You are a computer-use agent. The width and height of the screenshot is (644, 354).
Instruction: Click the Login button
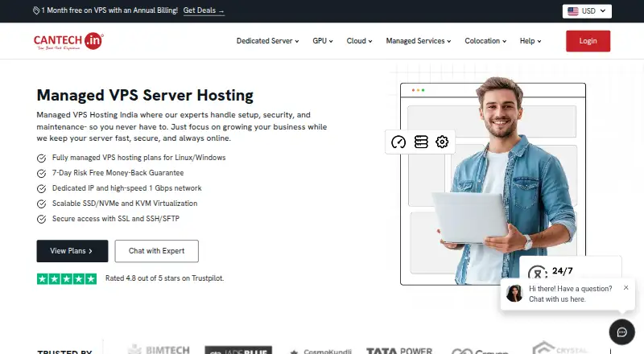[588, 41]
